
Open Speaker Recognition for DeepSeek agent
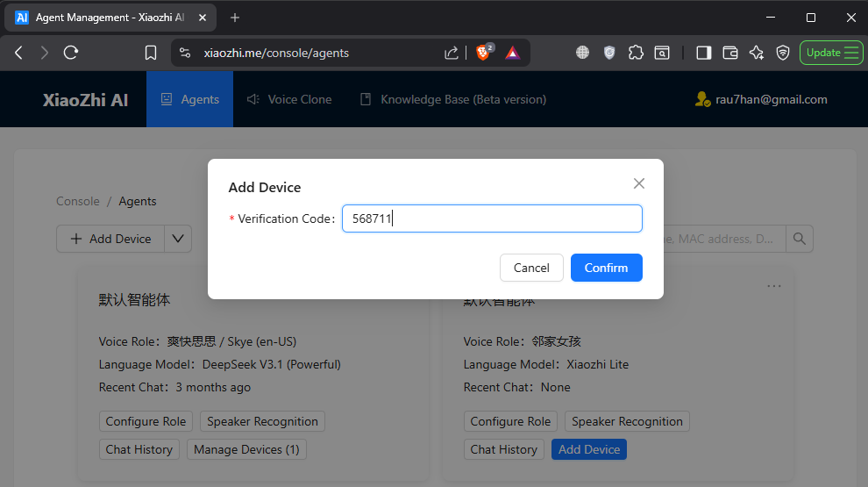(x=262, y=421)
